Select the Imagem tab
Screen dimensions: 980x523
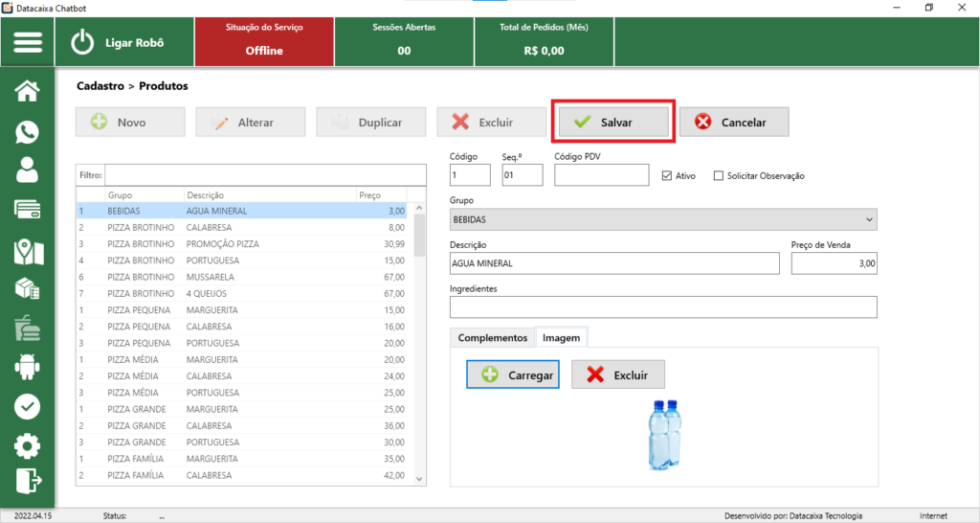(x=561, y=338)
